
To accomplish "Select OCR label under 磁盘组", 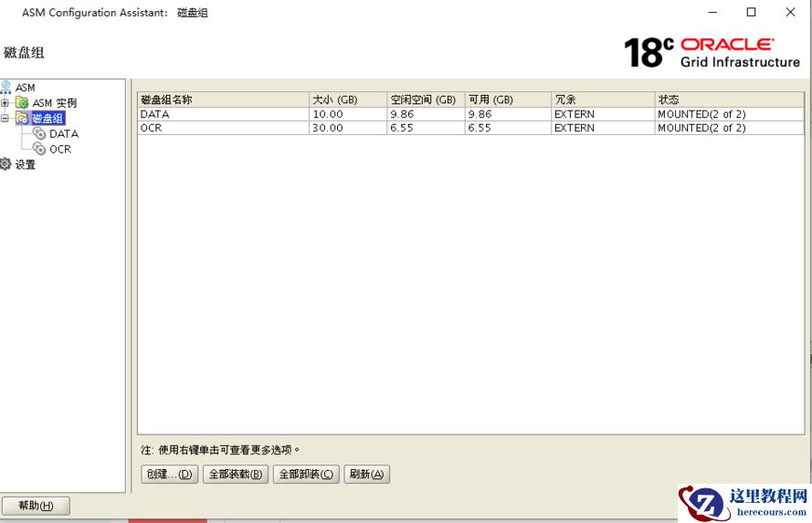I will [60, 150].
